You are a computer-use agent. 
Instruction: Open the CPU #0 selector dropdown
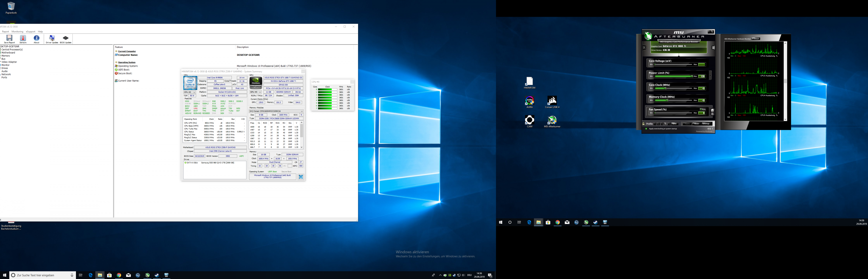coord(190,92)
